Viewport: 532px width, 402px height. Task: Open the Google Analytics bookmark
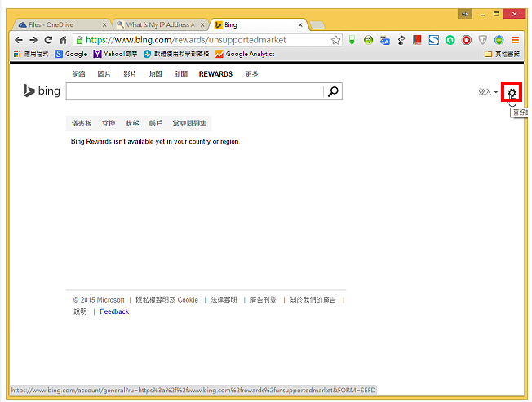tap(245, 54)
